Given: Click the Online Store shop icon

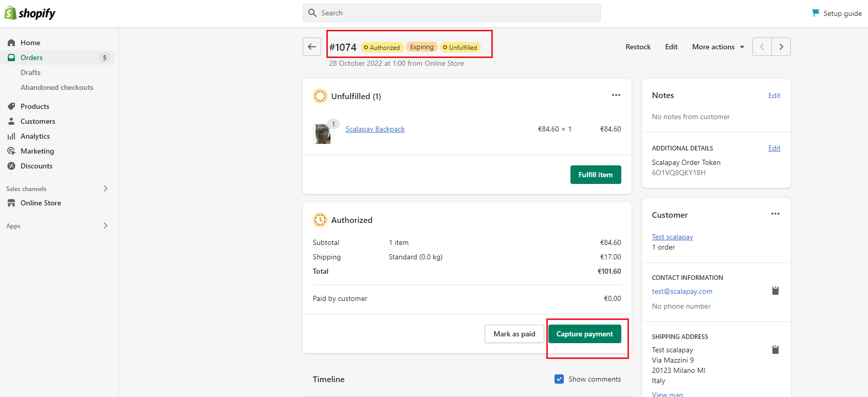Looking at the screenshot, I should pyautogui.click(x=11, y=203).
